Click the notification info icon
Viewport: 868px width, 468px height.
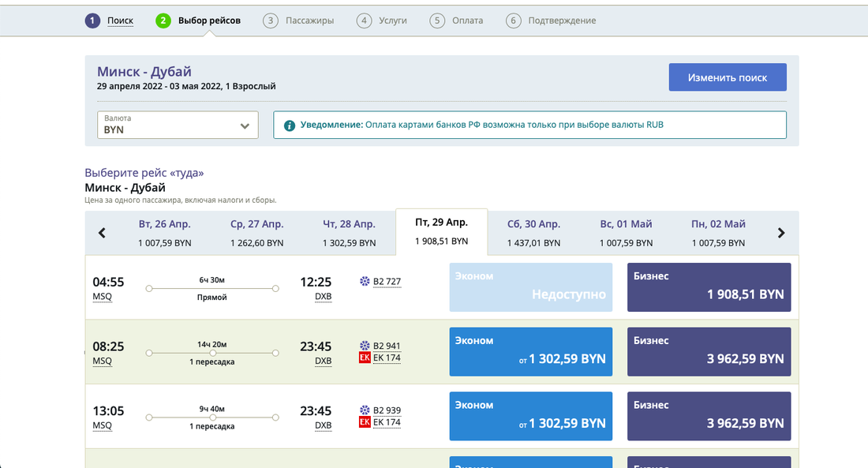tap(290, 125)
